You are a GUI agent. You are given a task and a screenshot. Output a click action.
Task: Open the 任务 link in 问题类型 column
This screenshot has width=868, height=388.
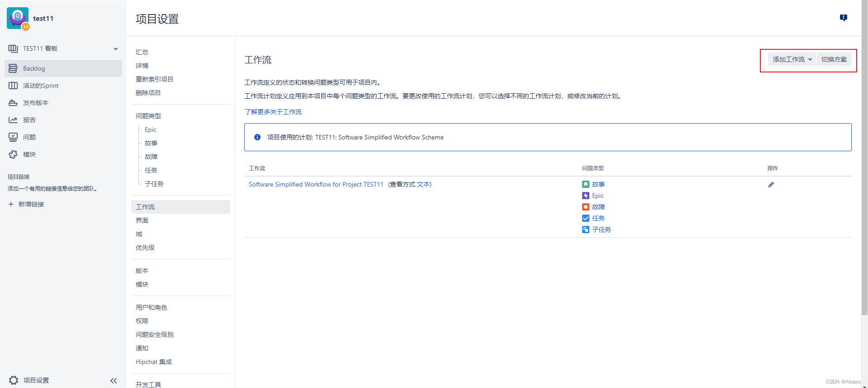598,218
